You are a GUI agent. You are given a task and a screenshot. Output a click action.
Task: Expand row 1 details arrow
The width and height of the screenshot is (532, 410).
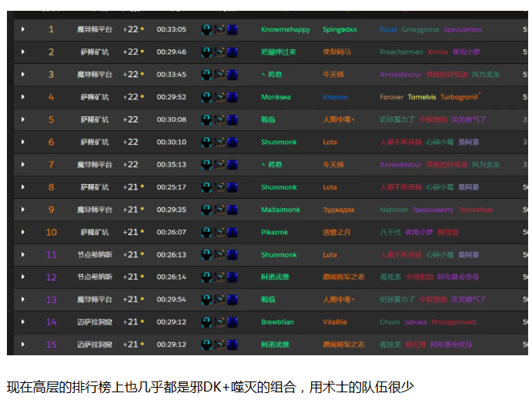tap(23, 29)
